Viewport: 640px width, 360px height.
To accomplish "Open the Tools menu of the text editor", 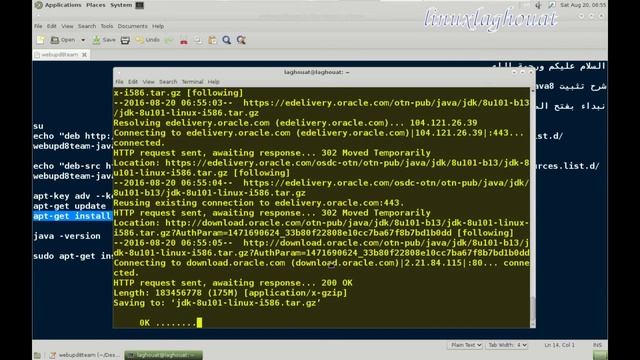I will (107, 26).
